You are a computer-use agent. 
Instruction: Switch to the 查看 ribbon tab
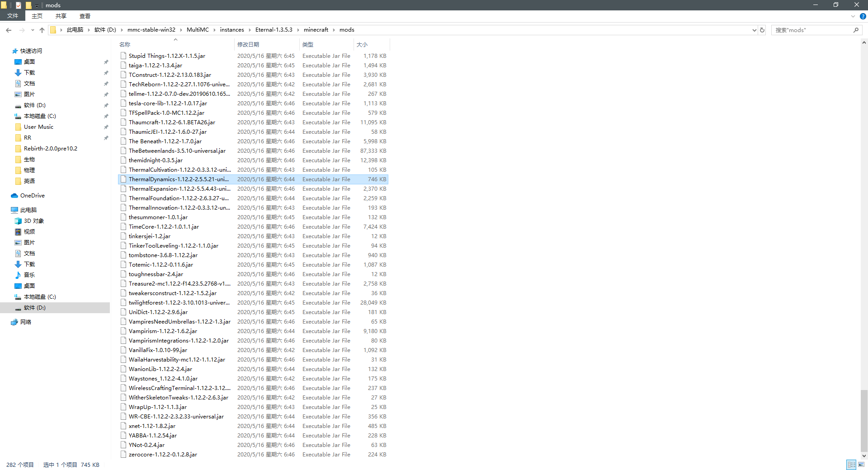(x=85, y=16)
